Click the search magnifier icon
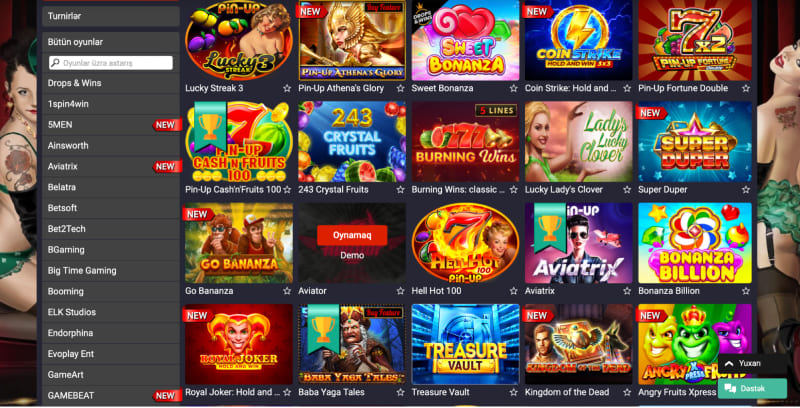 55,63
